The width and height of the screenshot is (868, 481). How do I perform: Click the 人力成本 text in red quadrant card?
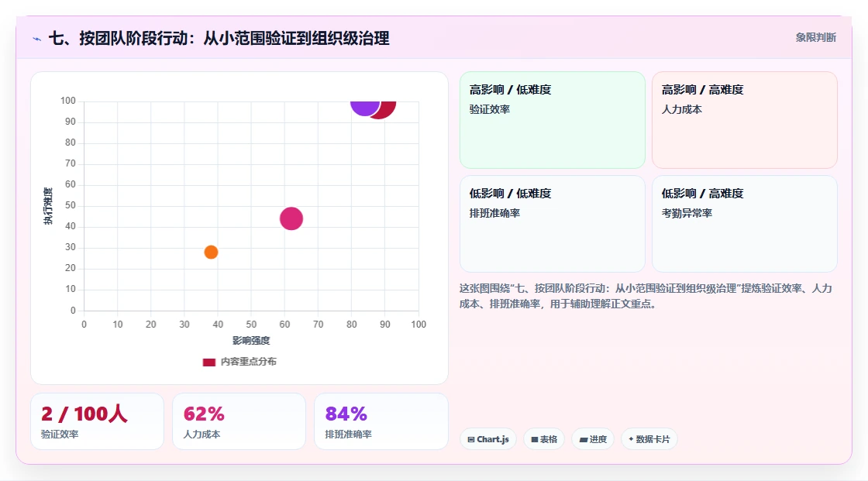(681, 109)
